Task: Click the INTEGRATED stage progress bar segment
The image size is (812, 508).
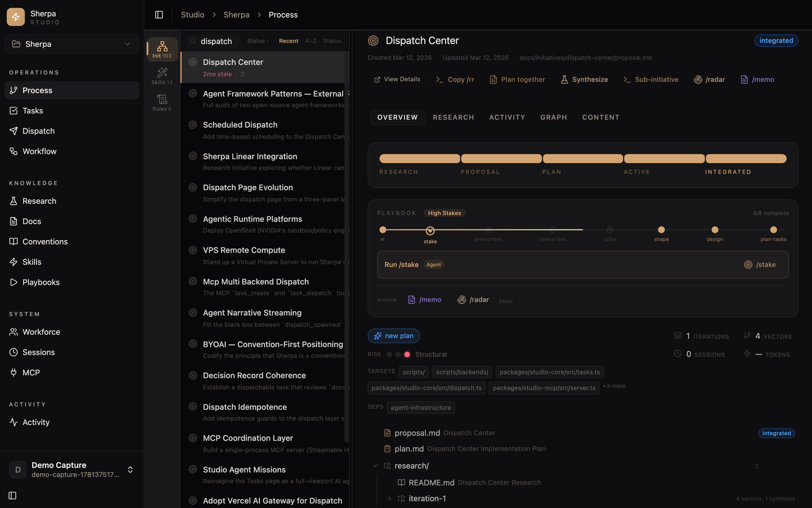Action: 746,159
